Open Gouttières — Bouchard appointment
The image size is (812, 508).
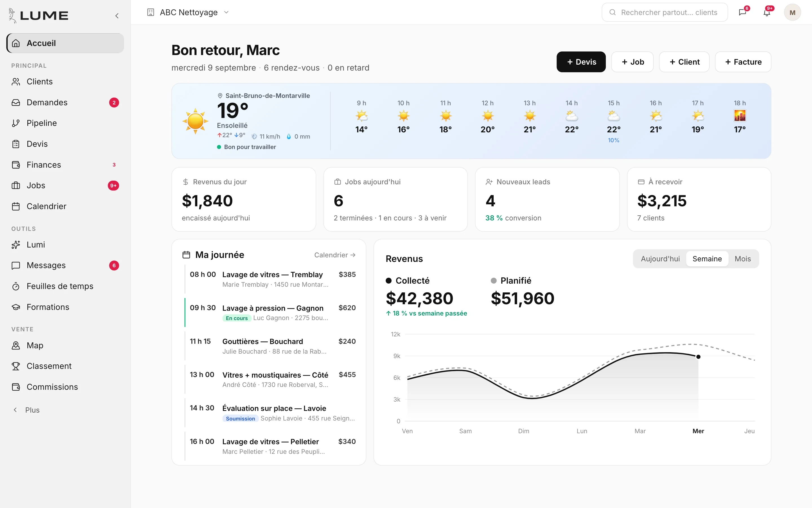coord(270,346)
